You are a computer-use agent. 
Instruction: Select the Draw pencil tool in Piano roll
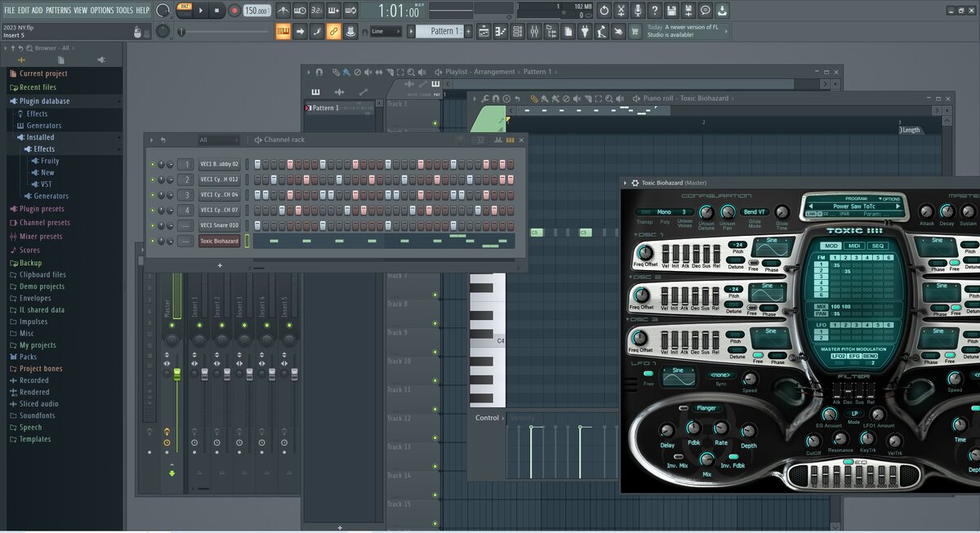click(x=533, y=98)
